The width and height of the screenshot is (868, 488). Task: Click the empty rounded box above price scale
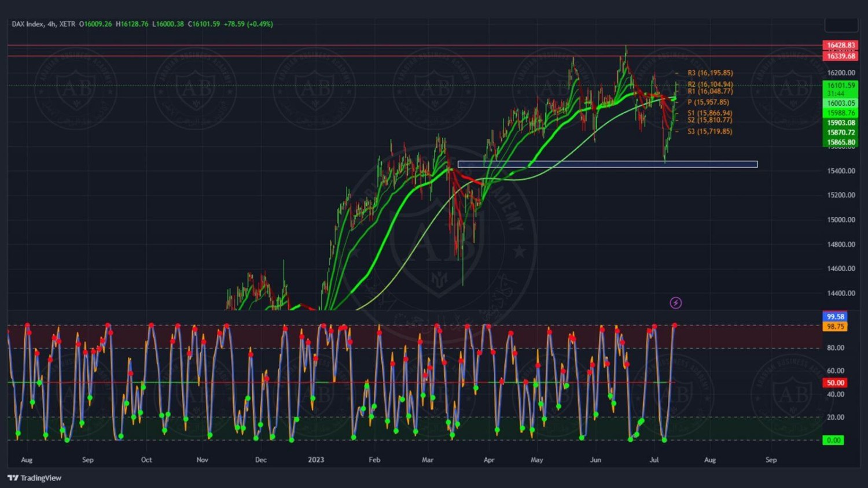[841, 25]
